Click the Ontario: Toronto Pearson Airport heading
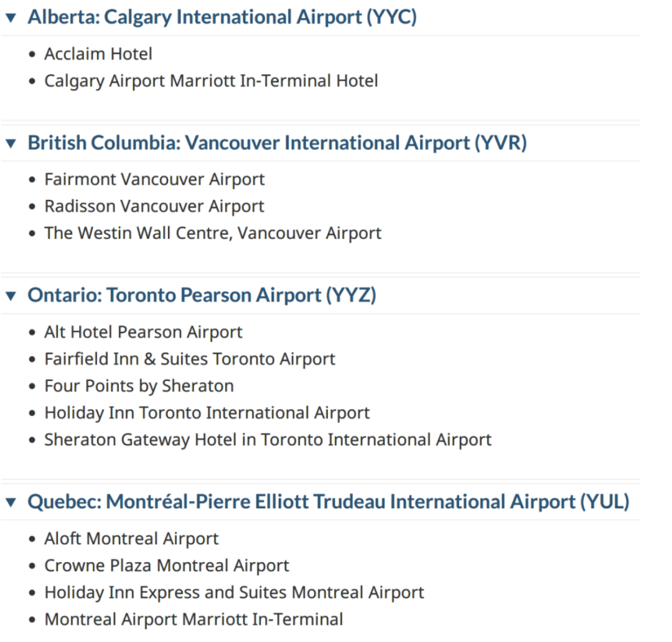This screenshot has height=642, width=672. pyautogui.click(x=202, y=295)
